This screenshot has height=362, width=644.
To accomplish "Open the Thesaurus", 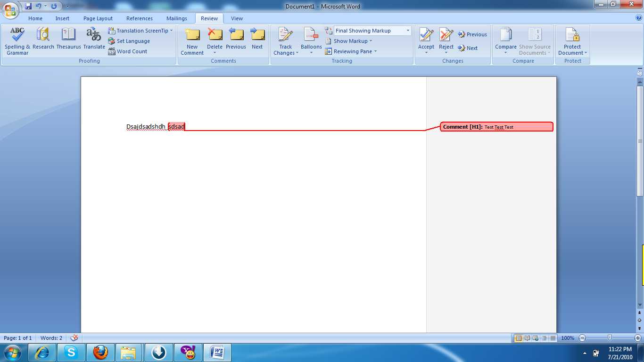I will 69,39.
